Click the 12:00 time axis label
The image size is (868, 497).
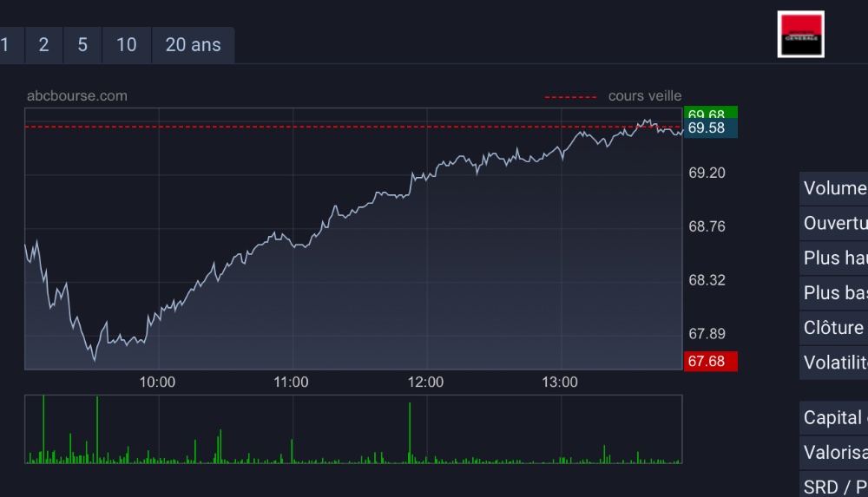425,383
